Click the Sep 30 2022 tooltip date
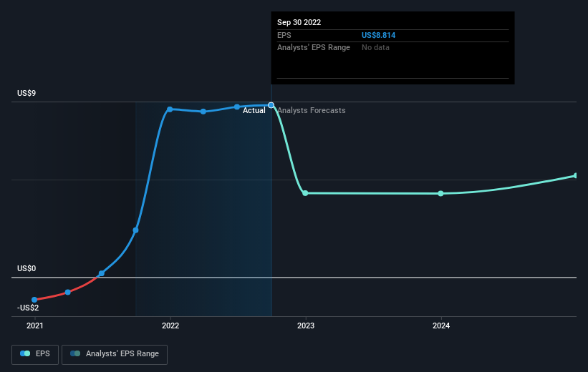 click(299, 22)
